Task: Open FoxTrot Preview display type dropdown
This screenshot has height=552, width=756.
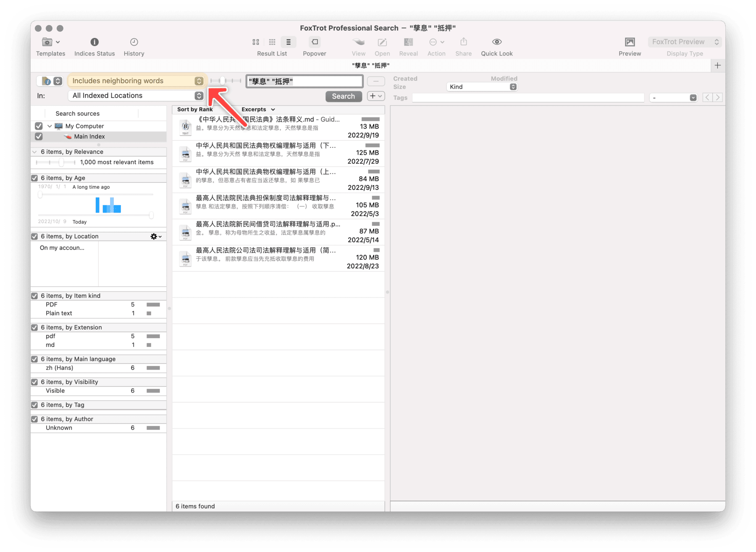Action: tap(685, 42)
